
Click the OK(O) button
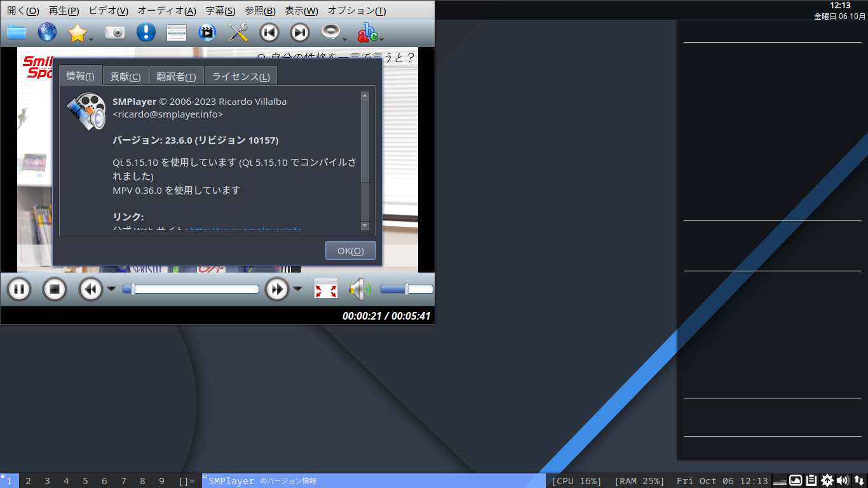(351, 250)
